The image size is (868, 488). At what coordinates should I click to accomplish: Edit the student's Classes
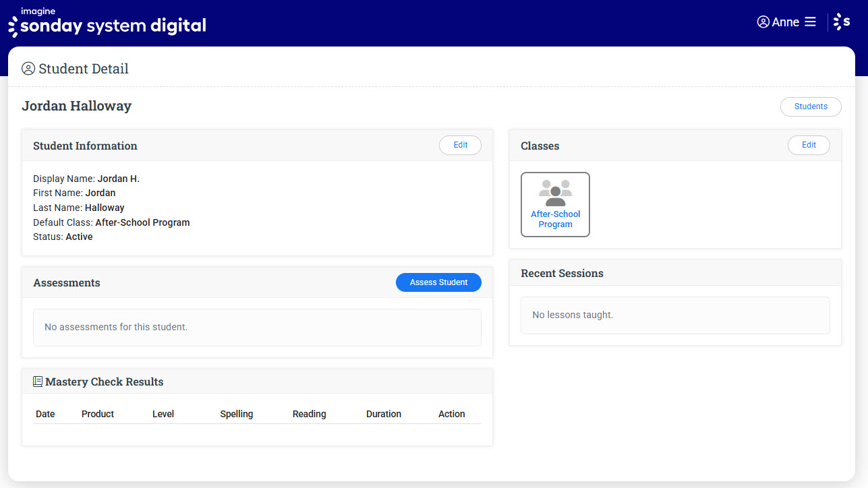tap(809, 145)
